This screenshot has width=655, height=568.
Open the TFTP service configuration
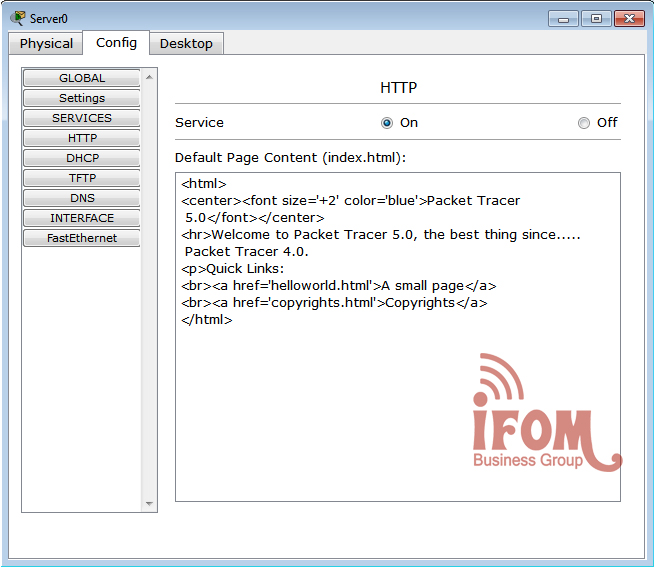pyautogui.click(x=82, y=178)
